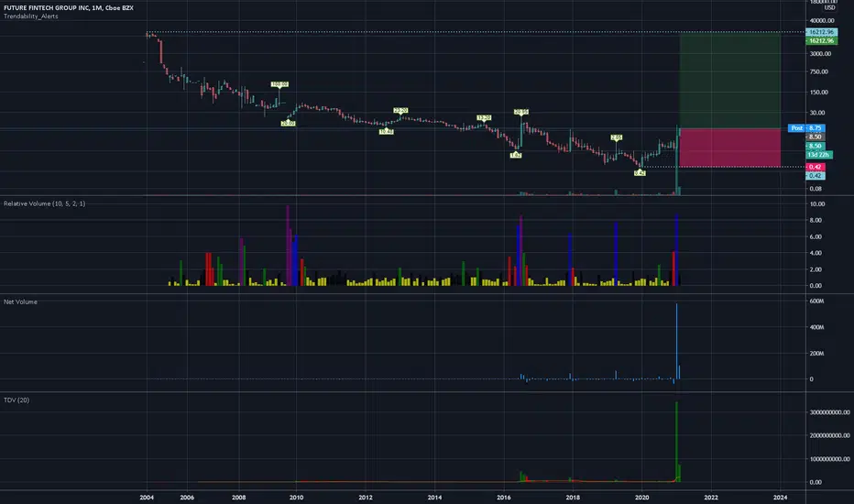Click the 400M tick on Net Volume axis
The image size is (854, 504).
(x=816, y=327)
